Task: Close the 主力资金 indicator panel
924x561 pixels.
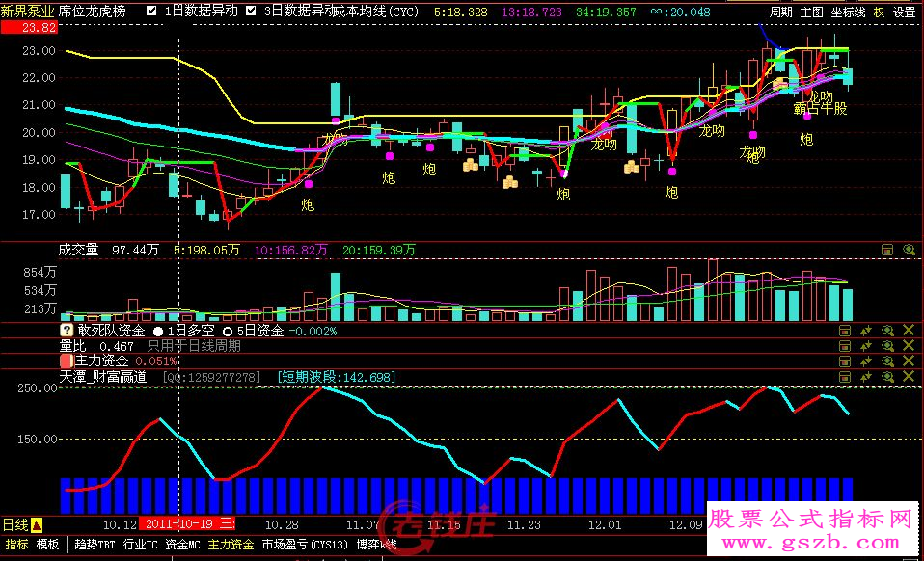Action: click(x=909, y=361)
